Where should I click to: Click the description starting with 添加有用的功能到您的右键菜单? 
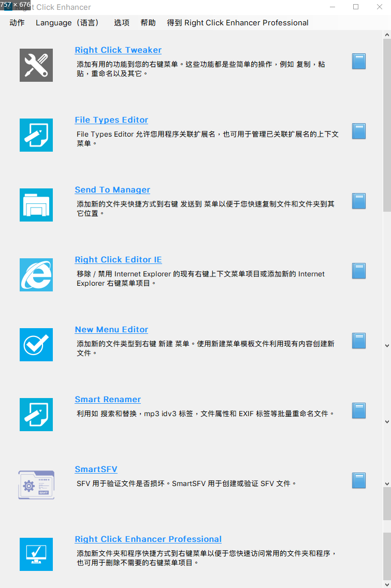point(201,69)
